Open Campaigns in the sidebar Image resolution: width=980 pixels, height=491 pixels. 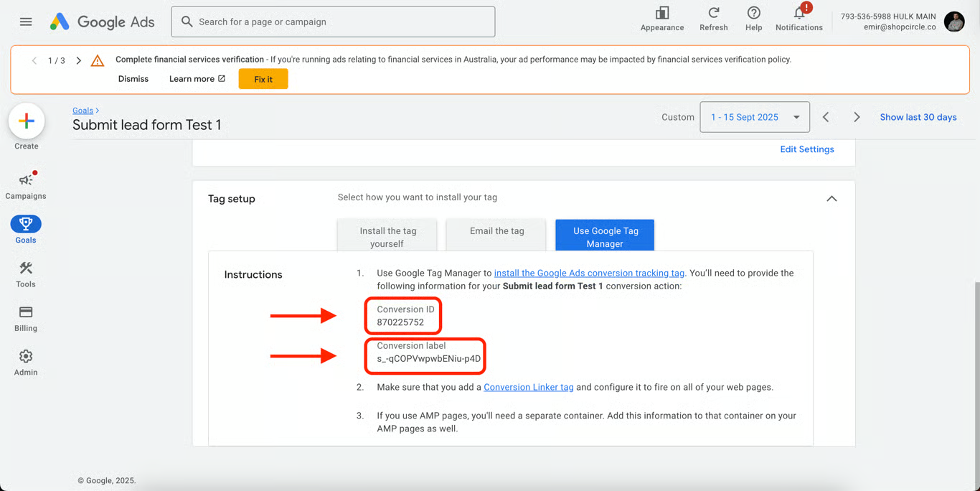pos(26,185)
